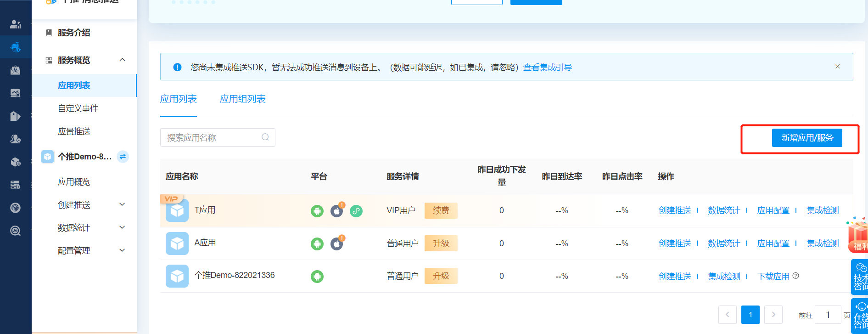Click 续费 for T应用

click(441, 210)
